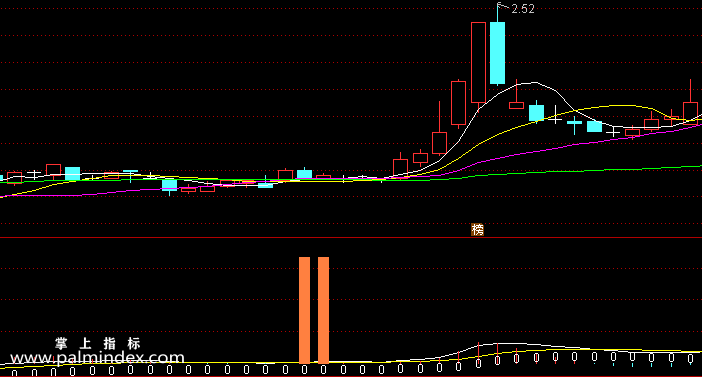
Task: Open the www.palmindex.com watermark link
Action: pos(97,358)
